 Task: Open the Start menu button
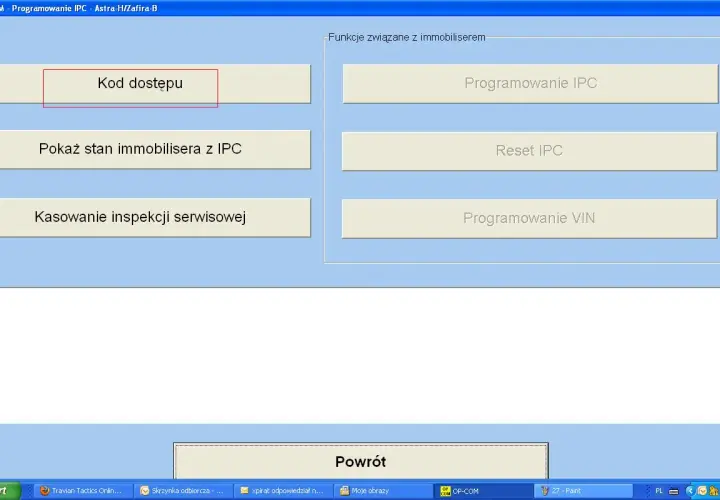(x=9, y=491)
